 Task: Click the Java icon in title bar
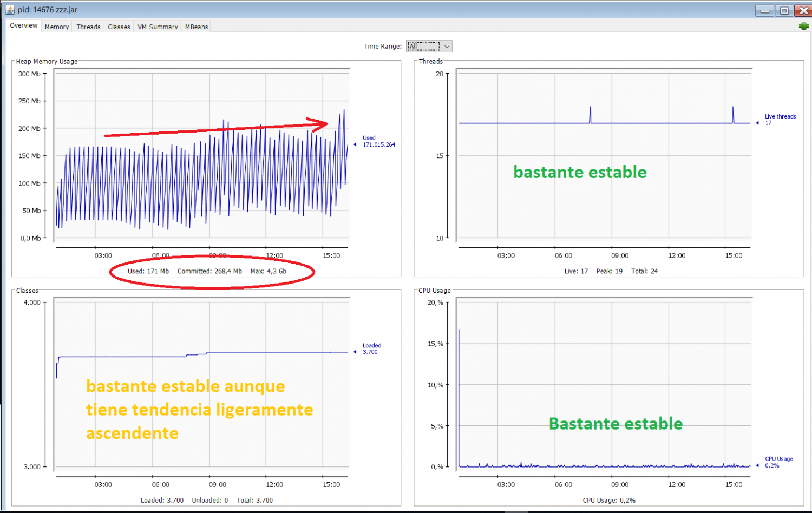[x=10, y=10]
